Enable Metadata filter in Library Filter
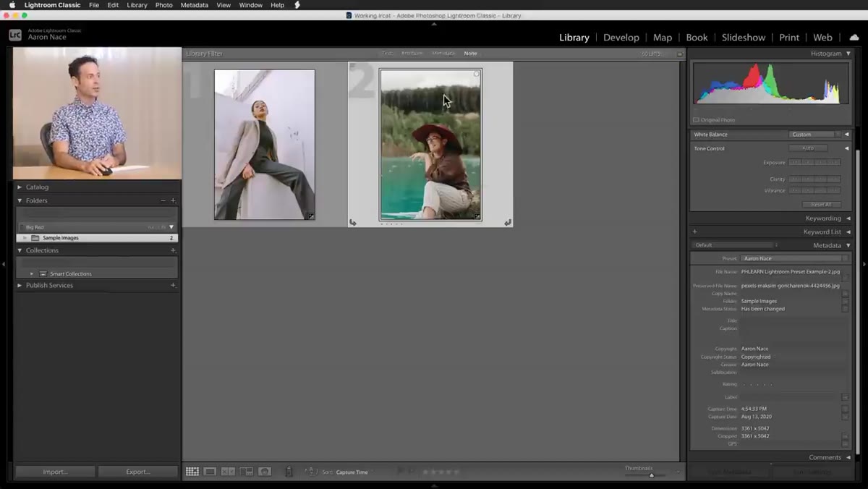This screenshot has height=489, width=868. pos(443,54)
